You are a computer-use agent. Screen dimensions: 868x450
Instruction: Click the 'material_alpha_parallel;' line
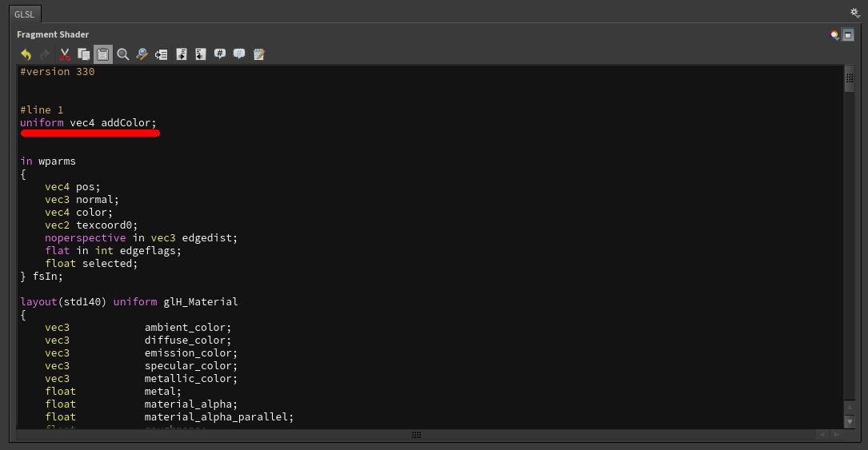click(x=170, y=417)
